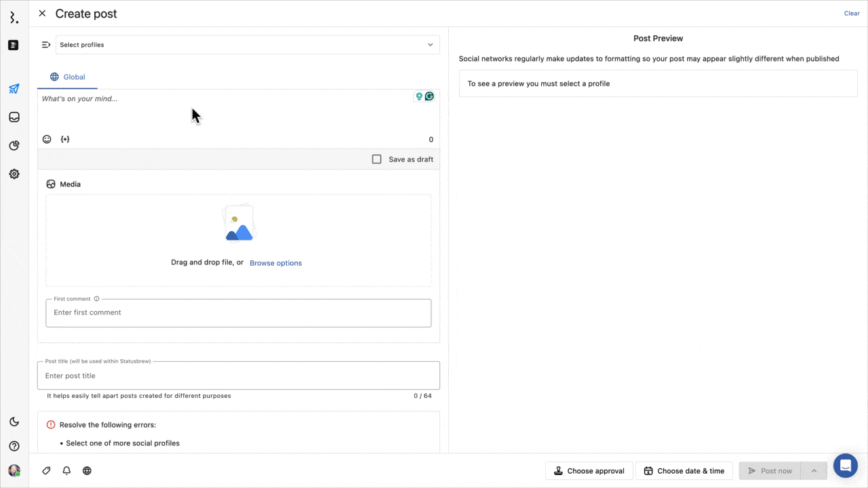Open the globe icon in bottom bar
Screen dimensions: 868x488
click(x=87, y=470)
